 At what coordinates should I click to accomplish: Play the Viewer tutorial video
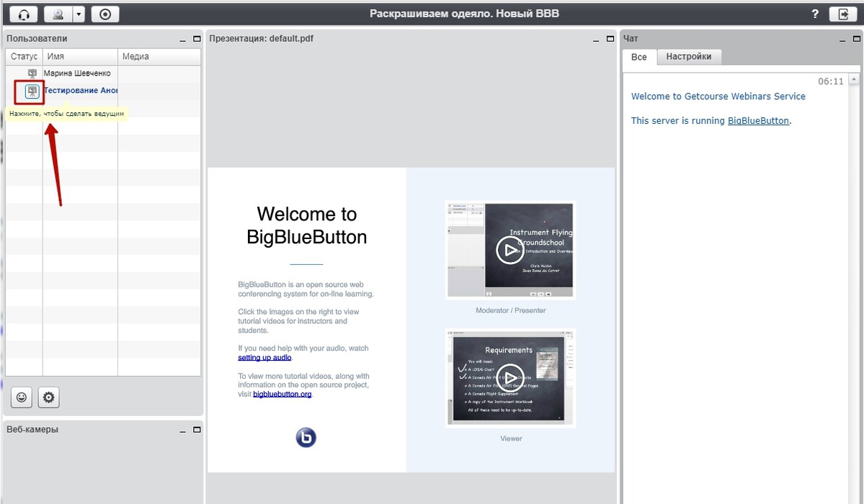(510, 378)
